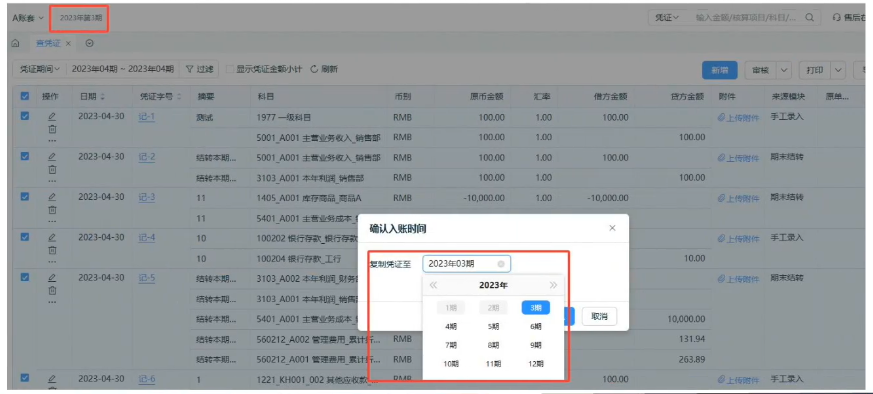873x394 pixels.
Task: Click 上传附件 for voucher 记-2
Action: 738,158
